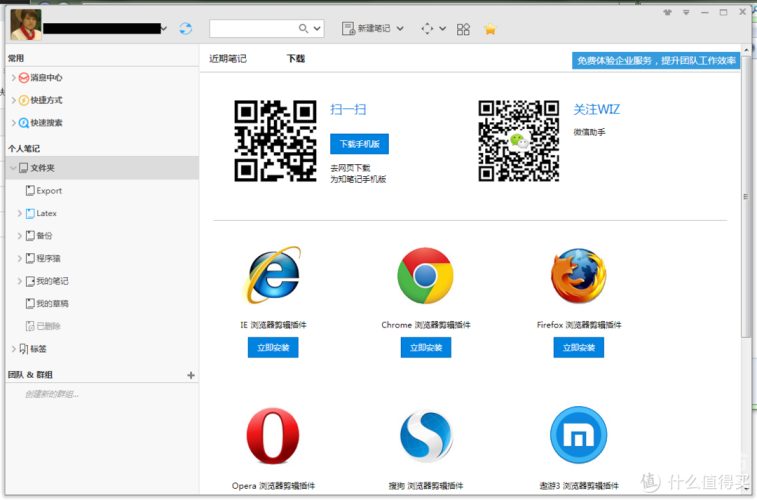
Task: Switch to the 近期笔记 tab
Action: tap(227, 59)
